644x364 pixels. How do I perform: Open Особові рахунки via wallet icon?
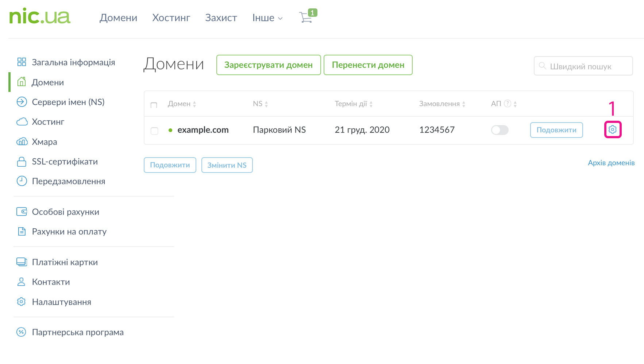click(22, 212)
